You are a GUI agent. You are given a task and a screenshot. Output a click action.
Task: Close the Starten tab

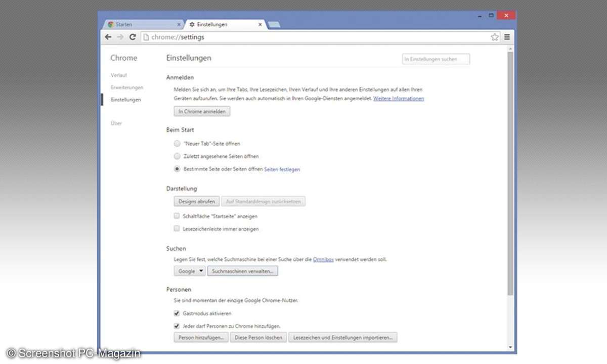click(x=179, y=24)
